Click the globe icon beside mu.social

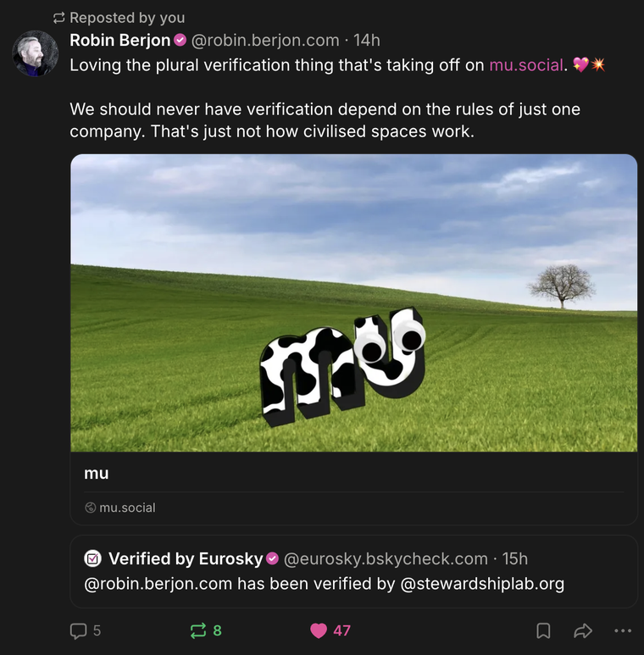point(90,508)
